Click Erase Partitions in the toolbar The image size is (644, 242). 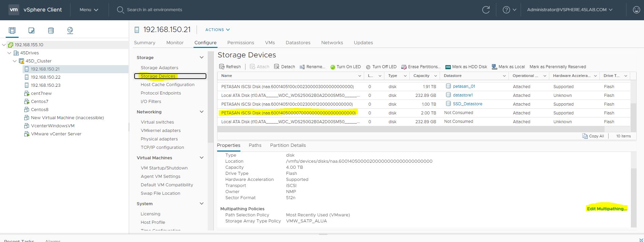(421, 66)
